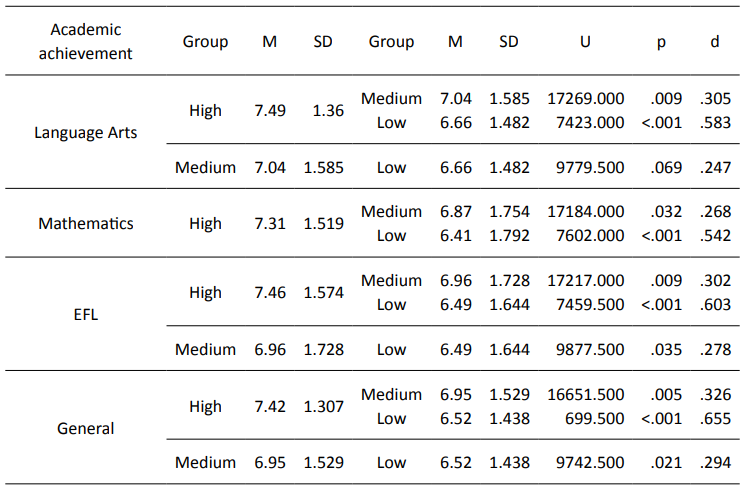
Task: Select the p value .069
Action: coord(666,167)
